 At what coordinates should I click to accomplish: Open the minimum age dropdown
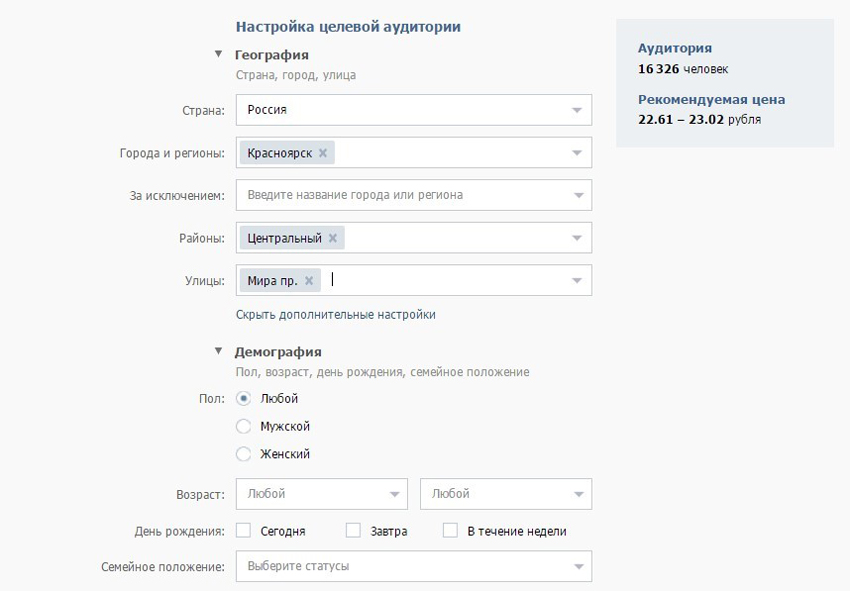(321, 494)
